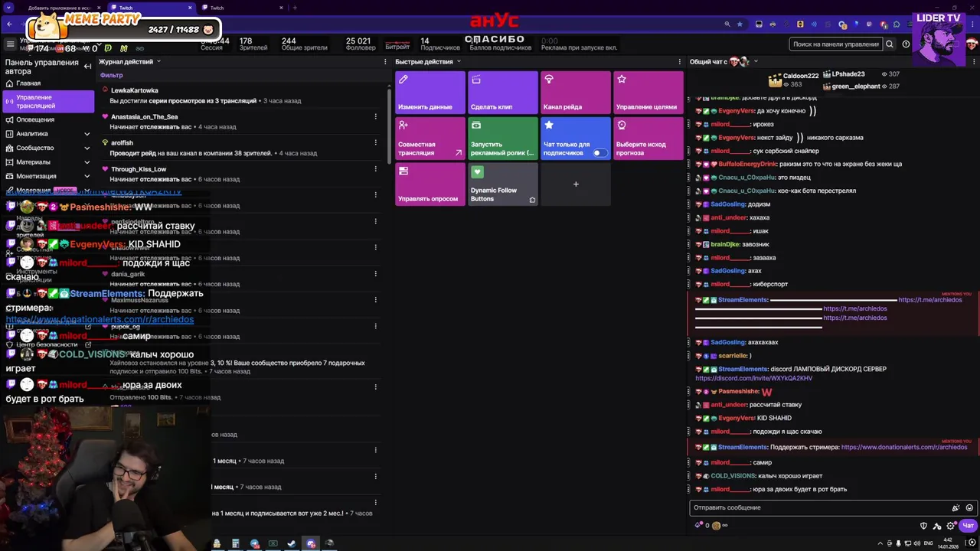The image size is (980, 551).
Task: Click Dynamic Follow Buttons tile
Action: 502,184
